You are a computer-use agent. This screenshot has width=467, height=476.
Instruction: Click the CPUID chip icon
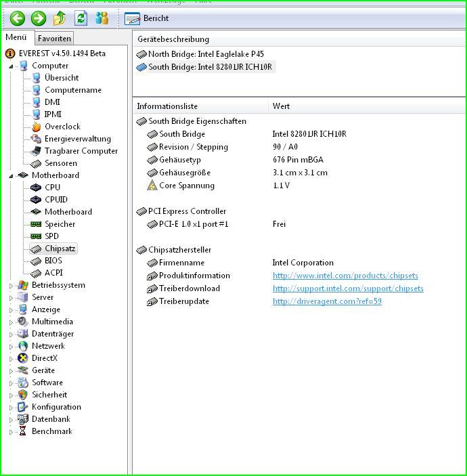[x=36, y=200]
